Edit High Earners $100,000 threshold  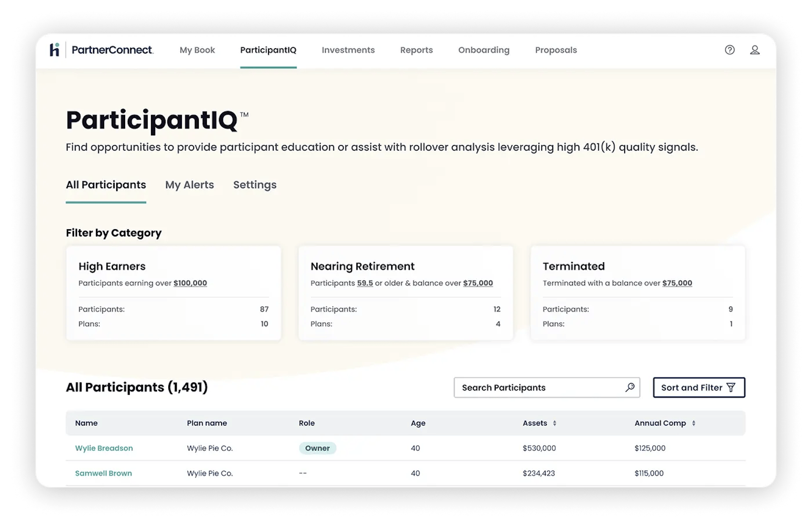pyautogui.click(x=190, y=283)
